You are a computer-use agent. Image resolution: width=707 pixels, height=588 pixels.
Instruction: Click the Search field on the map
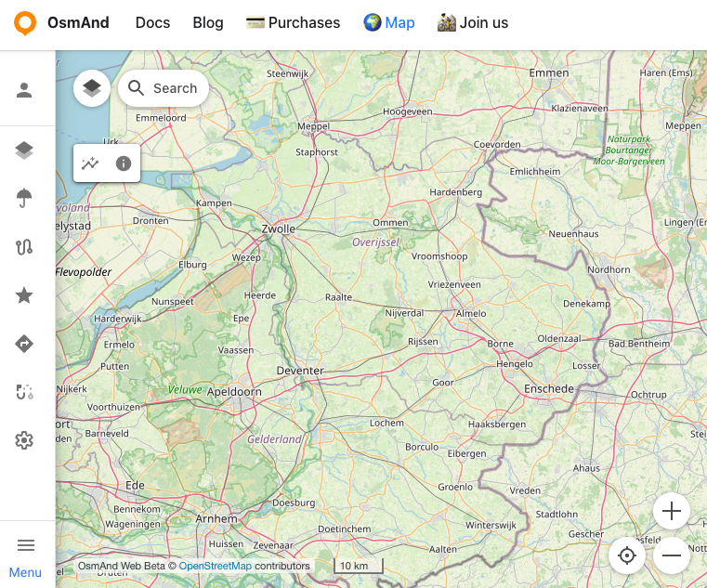click(164, 88)
